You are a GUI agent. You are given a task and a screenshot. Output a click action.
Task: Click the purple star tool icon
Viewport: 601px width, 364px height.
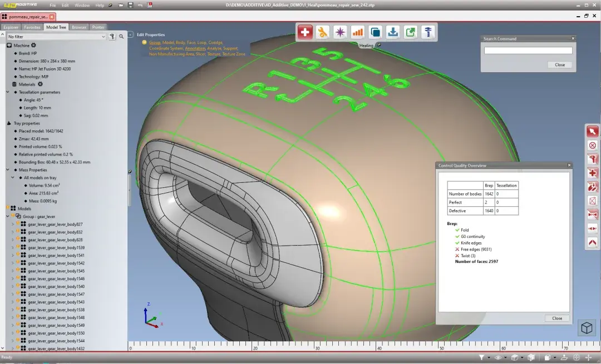[340, 32]
